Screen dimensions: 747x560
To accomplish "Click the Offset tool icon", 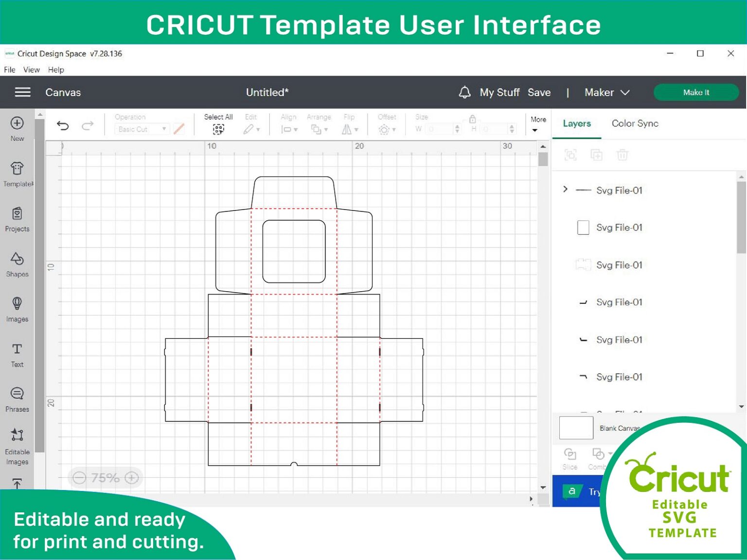I will 384,129.
